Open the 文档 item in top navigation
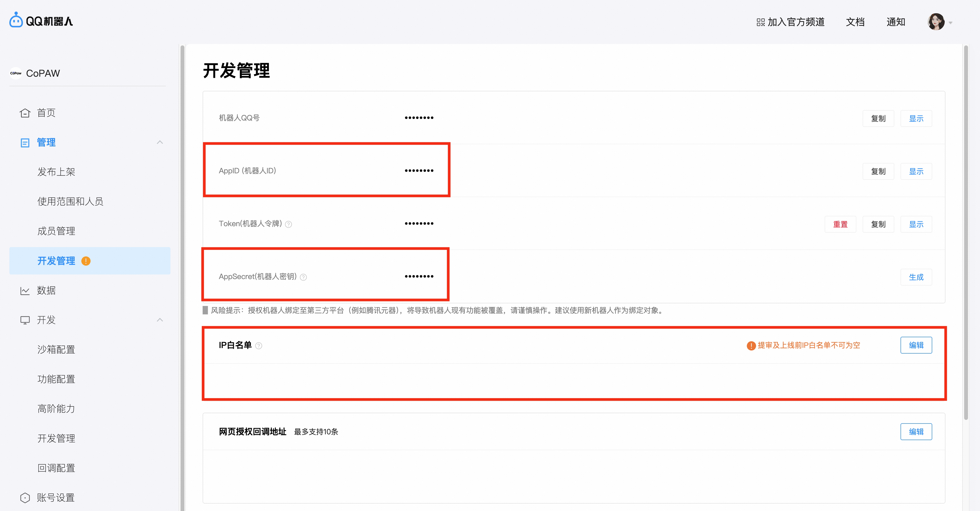980x511 pixels. pos(855,22)
